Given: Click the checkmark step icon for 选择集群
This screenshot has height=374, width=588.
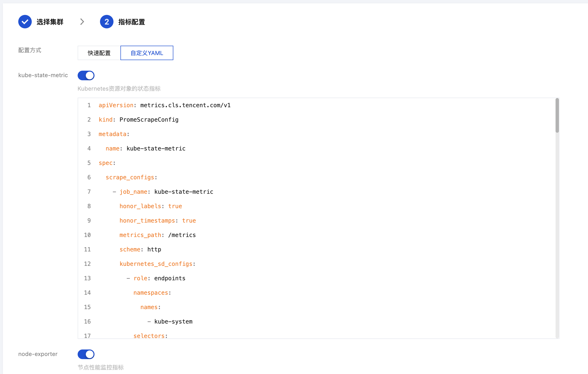Looking at the screenshot, I should (x=25, y=22).
